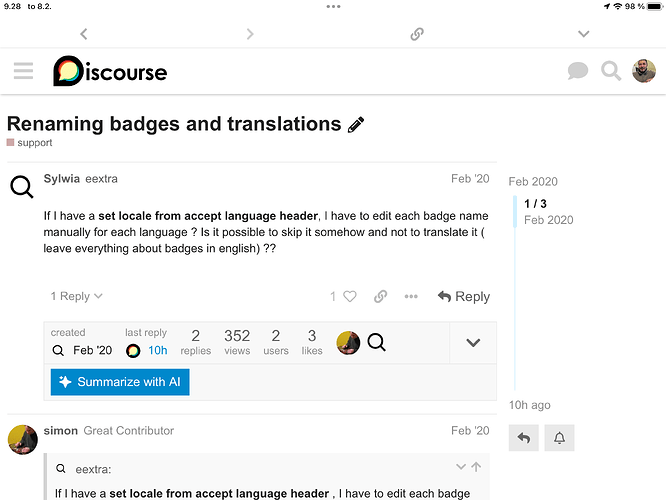Show more actions on Sylwia's post
Screen dimensions: 666x500
(411, 296)
